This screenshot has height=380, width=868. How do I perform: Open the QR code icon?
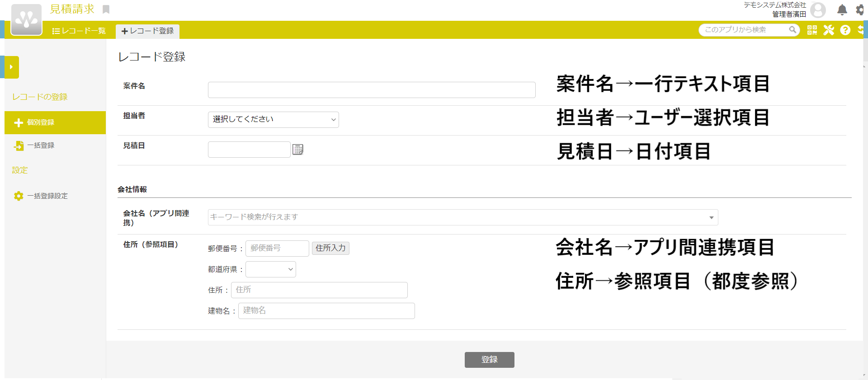click(x=812, y=30)
